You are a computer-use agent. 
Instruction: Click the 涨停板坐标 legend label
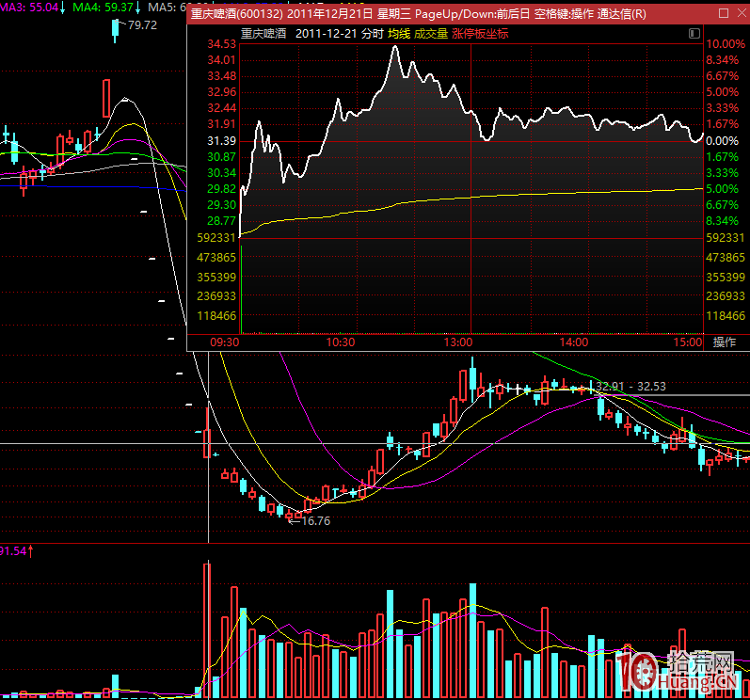480,34
